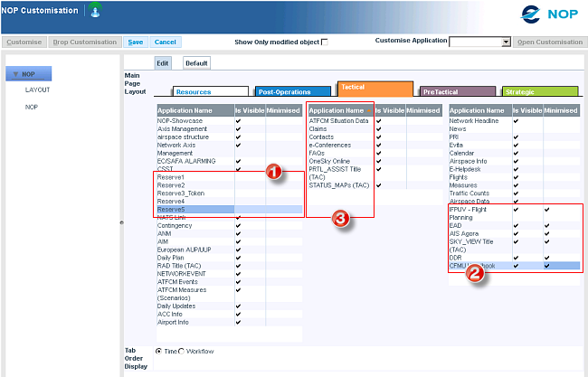Open the Customise Application dropdown
Viewport: 588px width, 377px height.
point(507,42)
